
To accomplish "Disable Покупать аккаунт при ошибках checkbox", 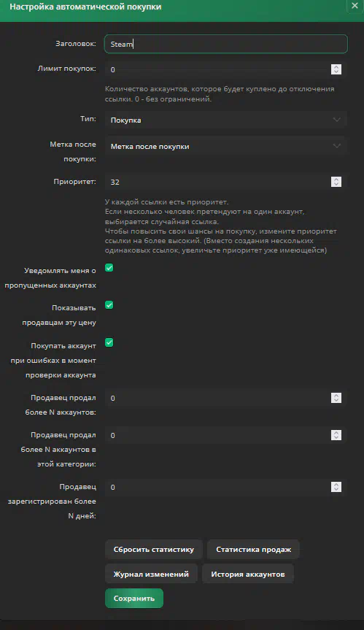I will pyautogui.click(x=109, y=342).
